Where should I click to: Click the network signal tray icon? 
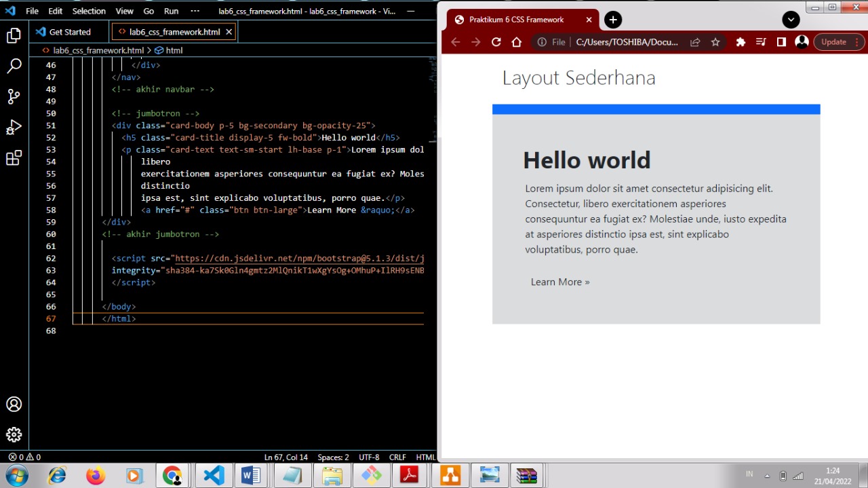pyautogui.click(x=798, y=476)
